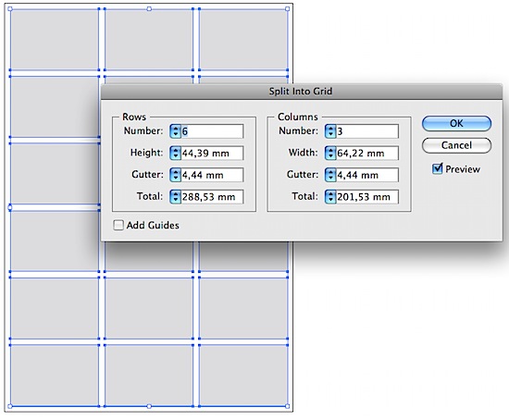This screenshot has width=509, height=420.
Task: Adjust the Rows Number stepper arrows
Action: pos(175,131)
